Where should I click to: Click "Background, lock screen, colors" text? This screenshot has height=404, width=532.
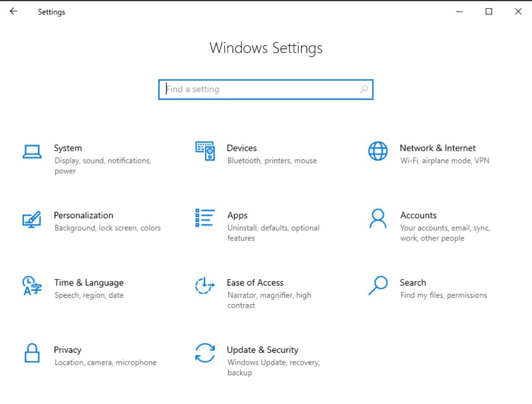107,228
